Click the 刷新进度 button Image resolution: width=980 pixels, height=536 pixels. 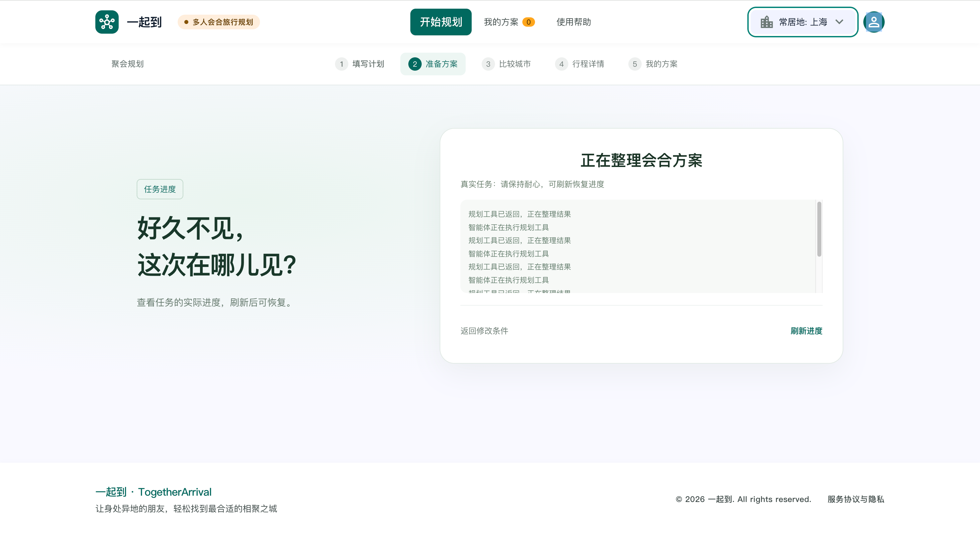point(807,331)
